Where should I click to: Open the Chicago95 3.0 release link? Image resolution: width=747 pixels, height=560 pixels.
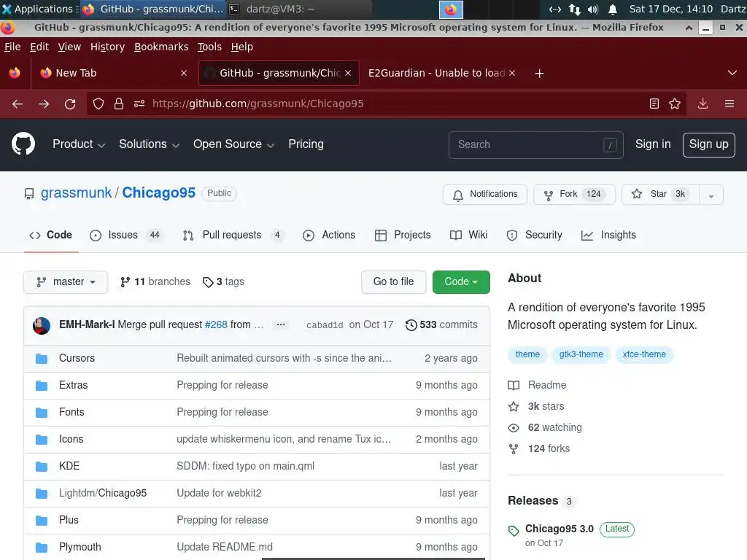[560, 529]
